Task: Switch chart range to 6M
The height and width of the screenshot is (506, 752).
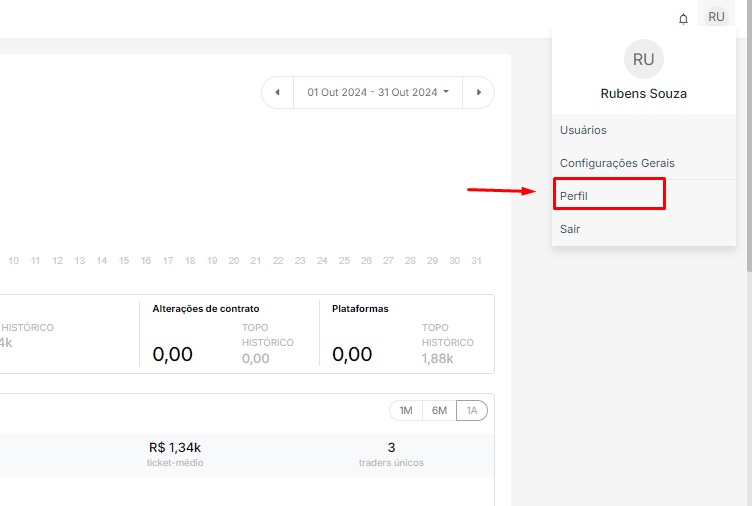Action: [439, 411]
